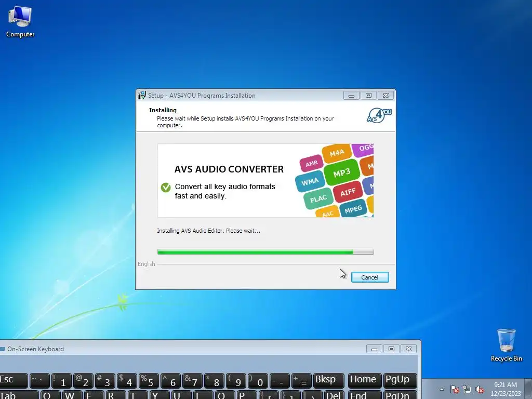Tap the minus key on On-Screen Keyboard
The width and height of the screenshot is (532, 399).
click(280, 381)
